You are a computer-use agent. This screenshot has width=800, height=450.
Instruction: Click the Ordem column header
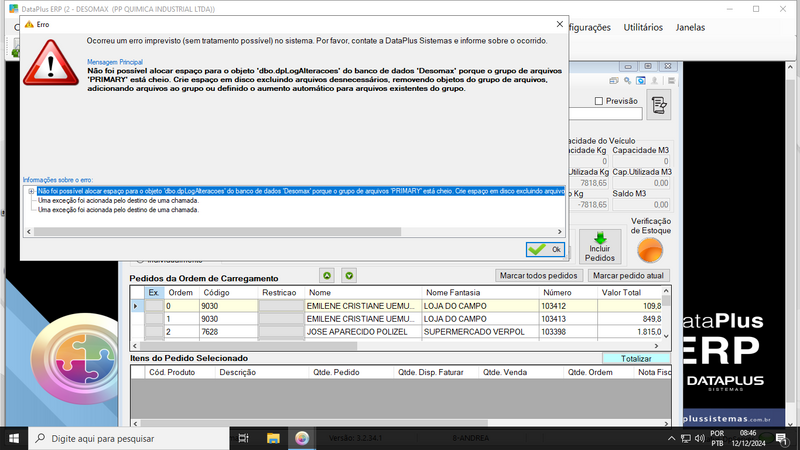181,293
